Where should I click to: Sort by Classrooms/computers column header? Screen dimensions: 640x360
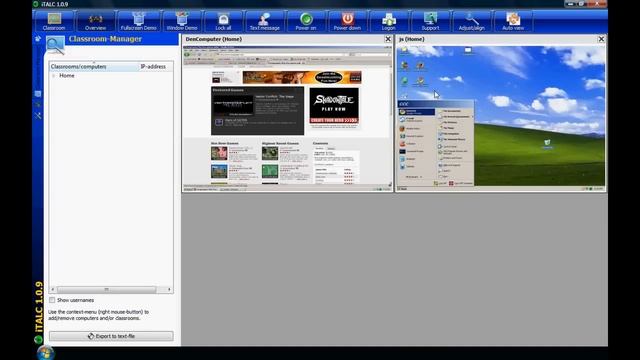(x=94, y=67)
